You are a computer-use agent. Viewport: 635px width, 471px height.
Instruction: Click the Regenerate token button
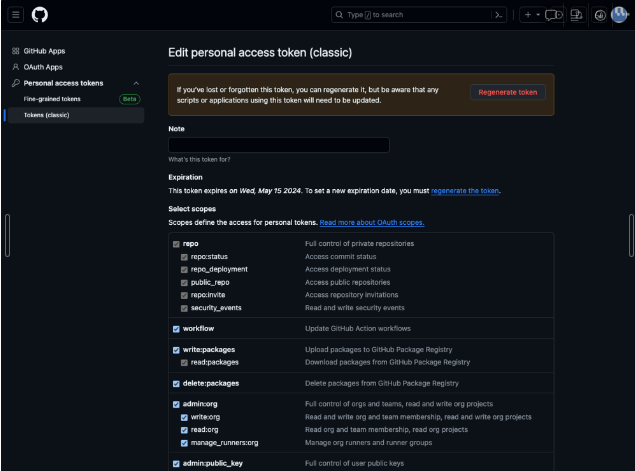pos(507,92)
